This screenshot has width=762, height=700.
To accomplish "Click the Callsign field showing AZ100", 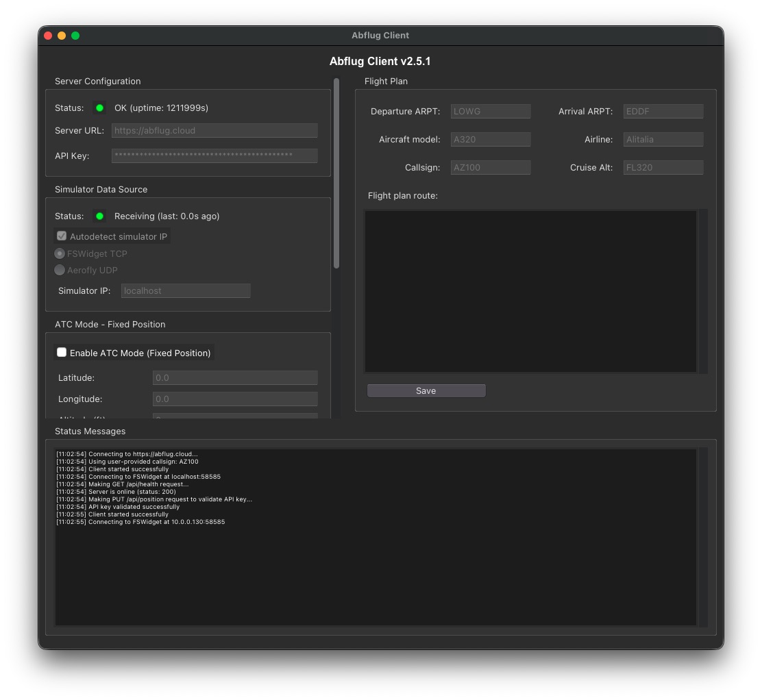I will 490,167.
